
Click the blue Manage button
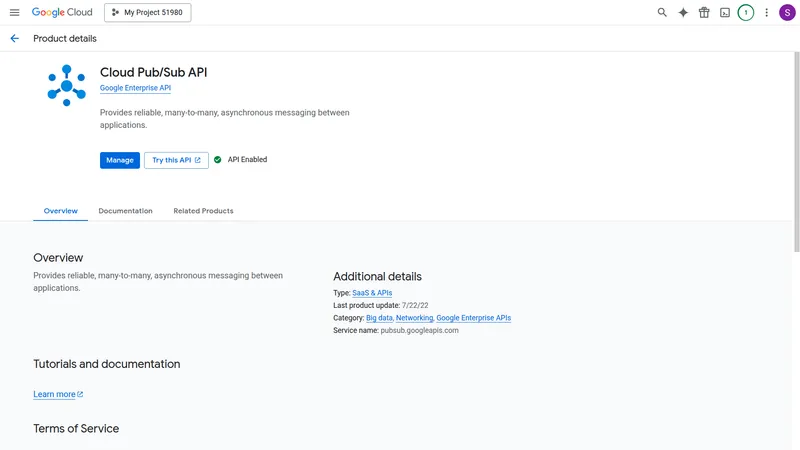point(120,160)
